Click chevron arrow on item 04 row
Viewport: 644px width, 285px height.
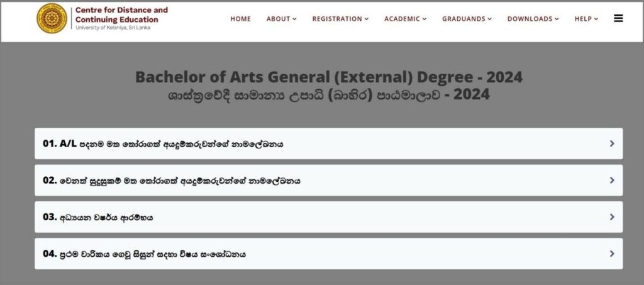[612, 254]
